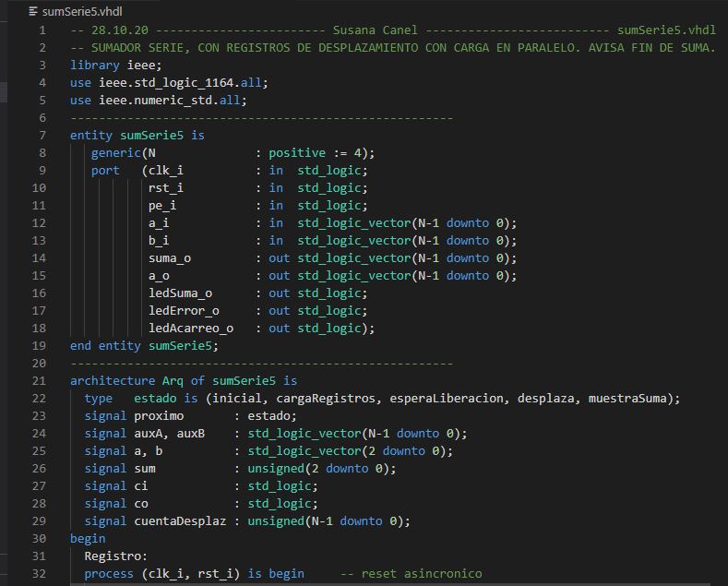The width and height of the screenshot is (728, 586).
Task: Click the suma_o output port name
Action: pyautogui.click(x=170, y=257)
